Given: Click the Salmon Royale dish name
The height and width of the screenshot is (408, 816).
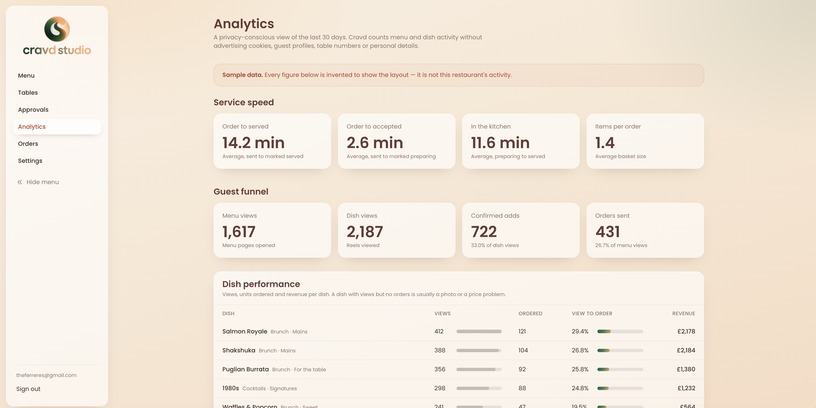Looking at the screenshot, I should [245, 332].
